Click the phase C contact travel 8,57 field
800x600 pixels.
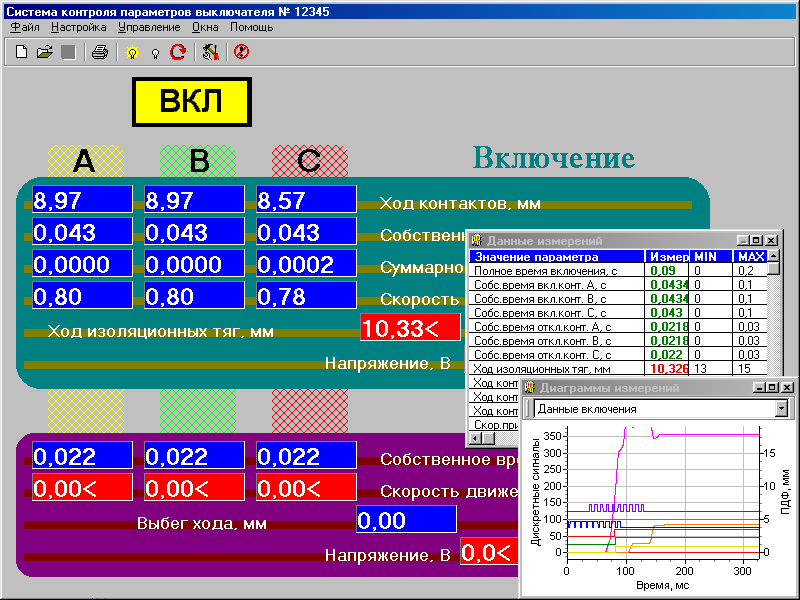[306, 199]
